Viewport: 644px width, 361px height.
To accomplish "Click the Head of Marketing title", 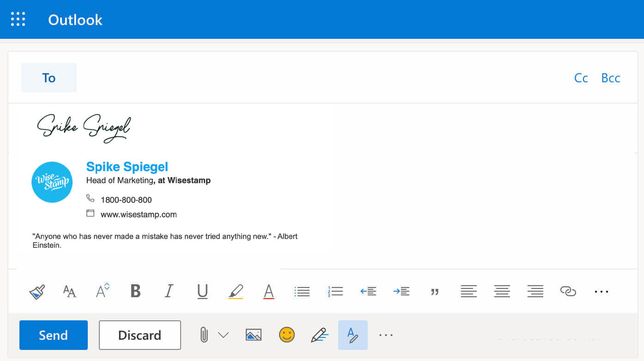I will coord(120,180).
